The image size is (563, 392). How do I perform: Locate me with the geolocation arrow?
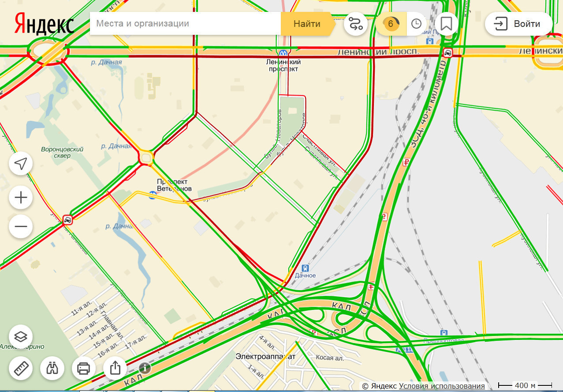tap(21, 164)
